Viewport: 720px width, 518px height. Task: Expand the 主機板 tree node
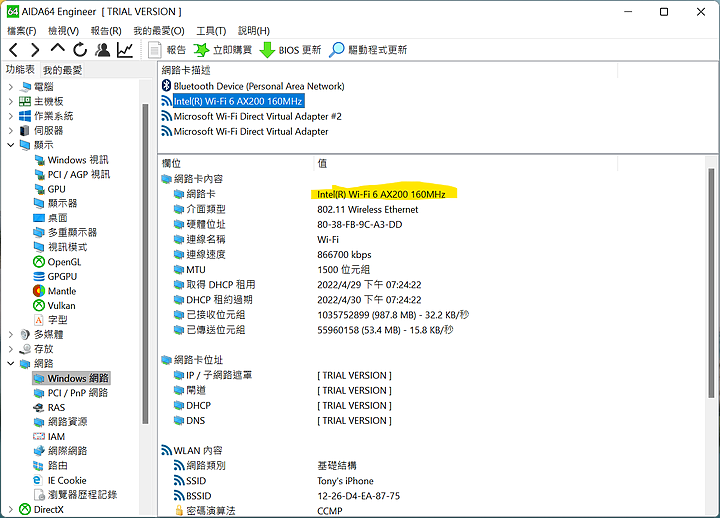[x=11, y=101]
